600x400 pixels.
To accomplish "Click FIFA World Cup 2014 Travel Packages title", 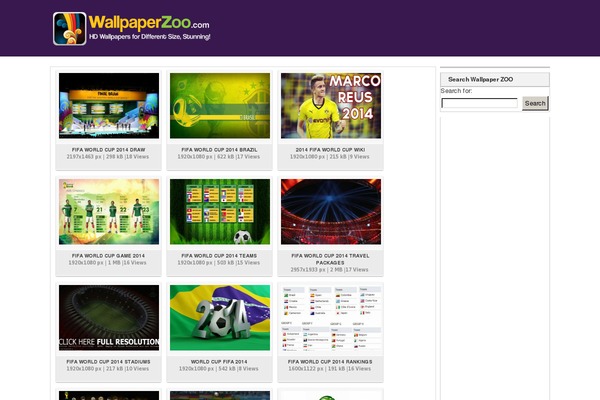I will click(x=330, y=259).
